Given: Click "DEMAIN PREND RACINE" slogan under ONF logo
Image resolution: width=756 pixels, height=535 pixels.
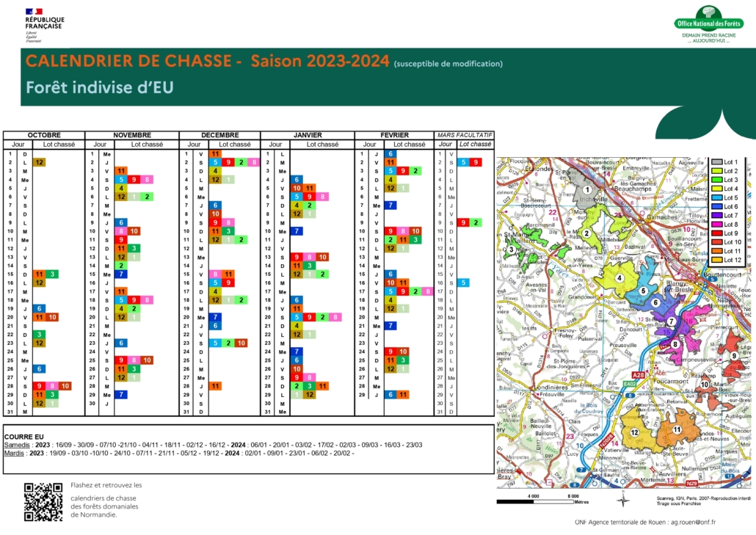Looking at the screenshot, I should click(709, 35).
